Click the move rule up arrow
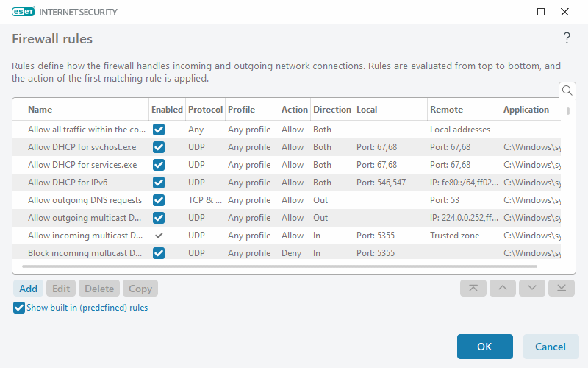 click(502, 289)
